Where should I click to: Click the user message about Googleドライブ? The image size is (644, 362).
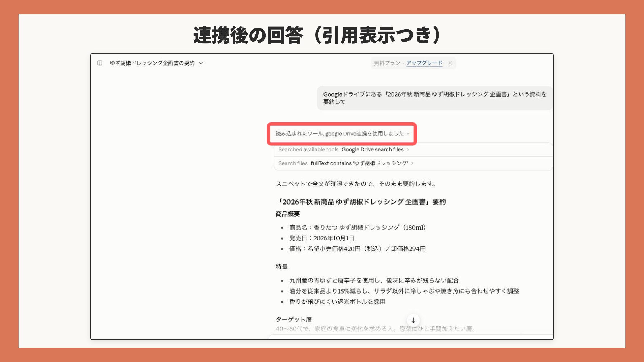click(x=434, y=98)
